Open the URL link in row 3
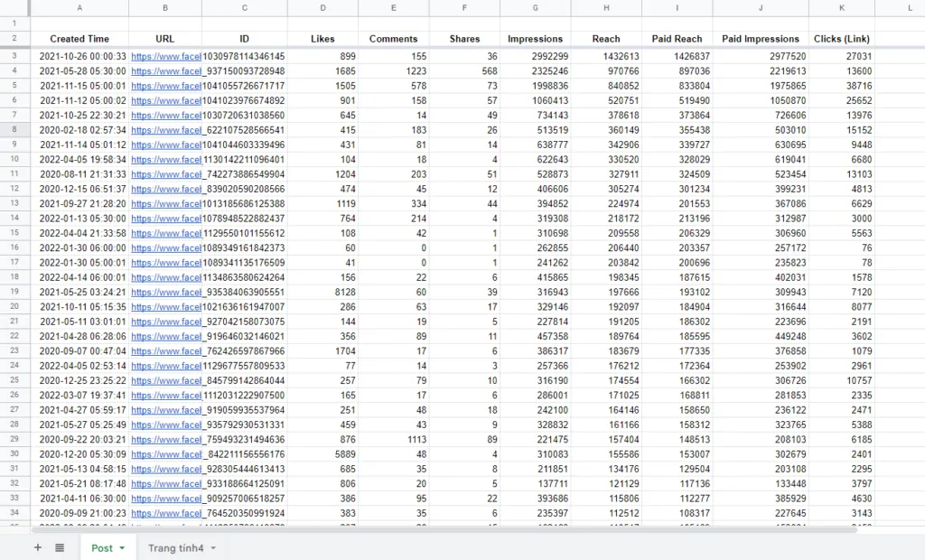The width and height of the screenshot is (925, 560). click(165, 56)
